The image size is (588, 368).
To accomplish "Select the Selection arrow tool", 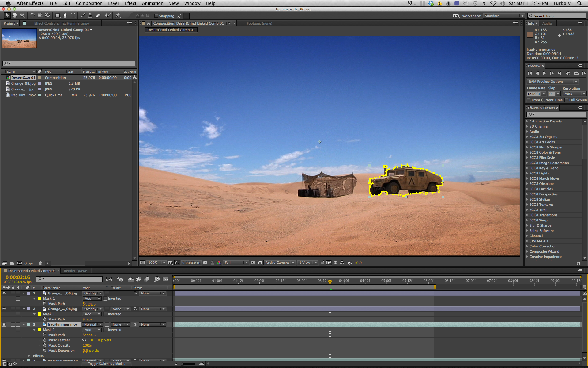I will 7,16.
